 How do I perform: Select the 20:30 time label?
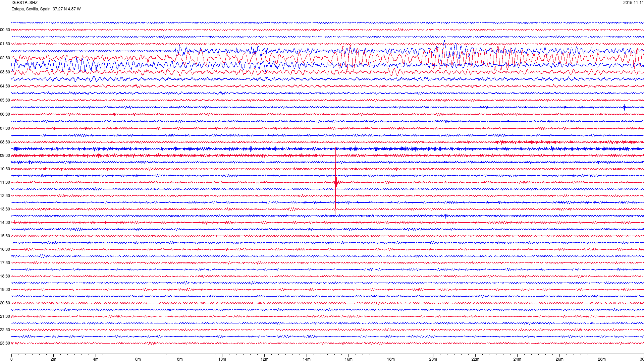(5, 303)
